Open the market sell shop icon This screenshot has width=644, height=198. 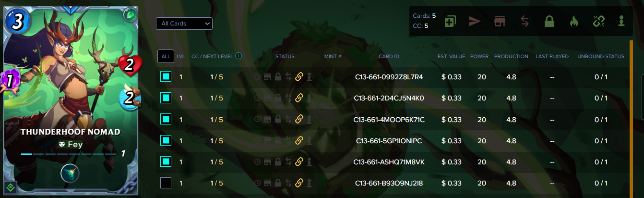(x=500, y=21)
